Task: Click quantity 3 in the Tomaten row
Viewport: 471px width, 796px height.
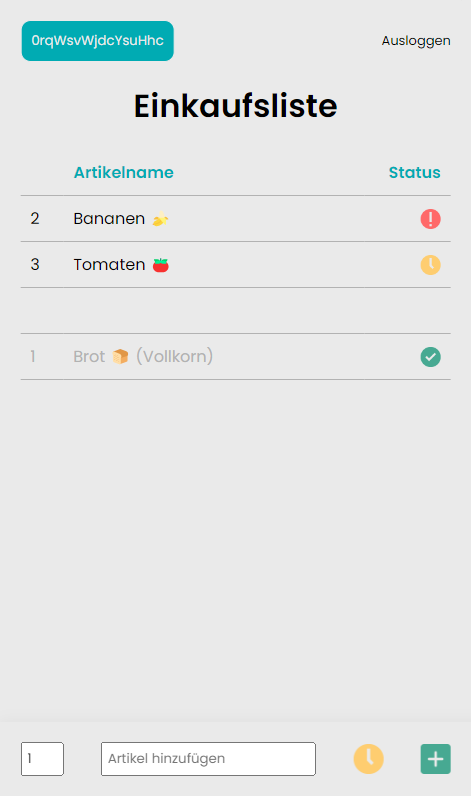Action: pos(35,264)
